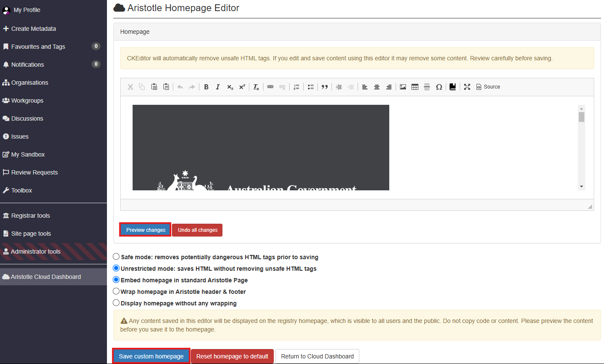This screenshot has width=604, height=364.
Task: Maximize the editor with the fullscreen icon
Action: [467, 87]
